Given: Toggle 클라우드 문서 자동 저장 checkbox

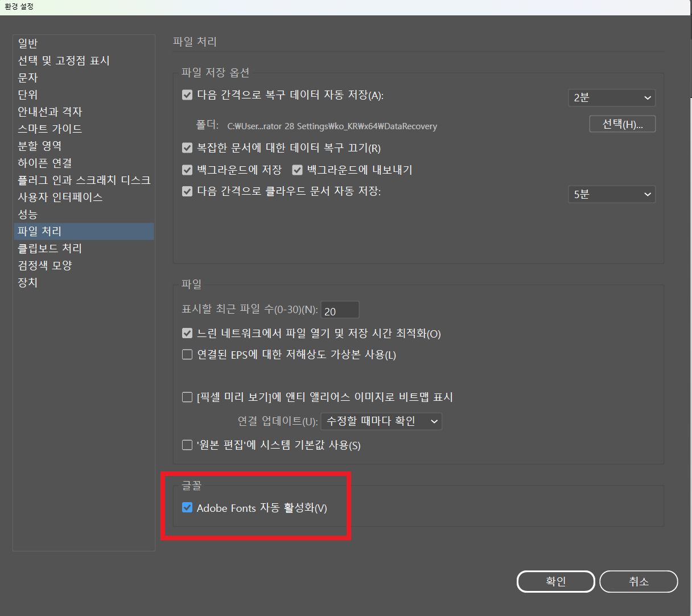Looking at the screenshot, I should tap(187, 191).
